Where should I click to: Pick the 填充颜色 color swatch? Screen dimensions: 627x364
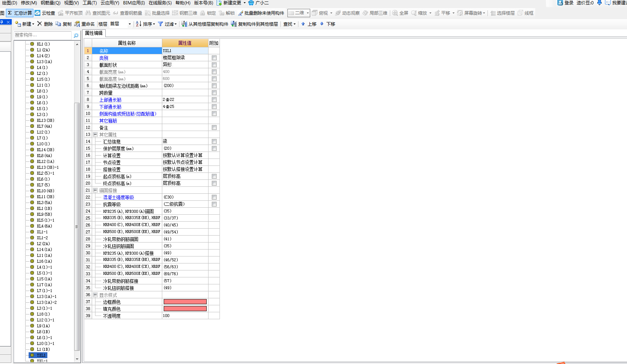(x=185, y=309)
